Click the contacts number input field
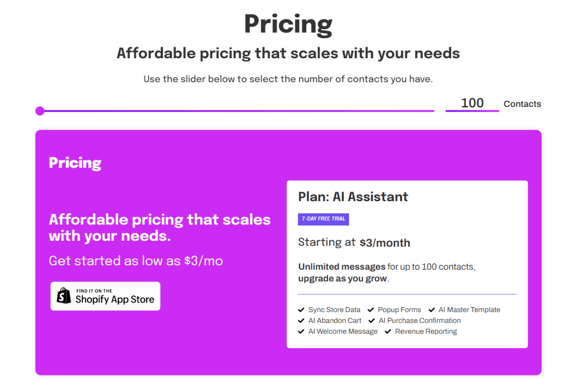Screen dimensions: 588x390 (472, 103)
